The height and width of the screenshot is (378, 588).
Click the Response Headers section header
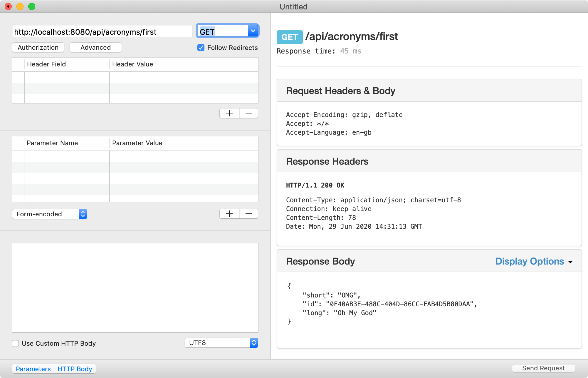429,161
